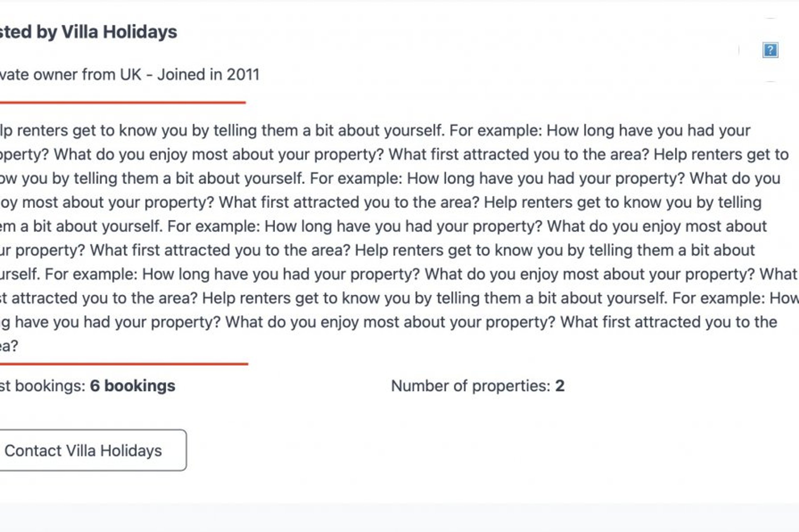Click the first line of the description paragraph

coord(373,131)
